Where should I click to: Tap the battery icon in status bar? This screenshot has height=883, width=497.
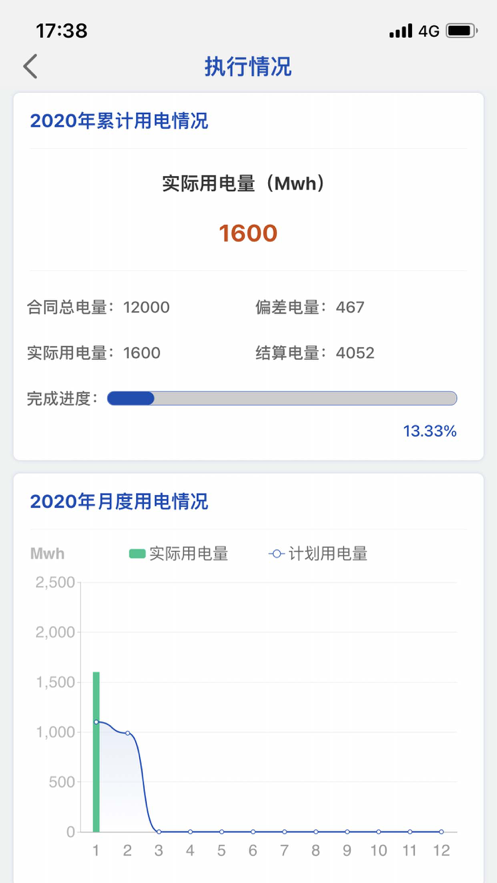click(462, 30)
